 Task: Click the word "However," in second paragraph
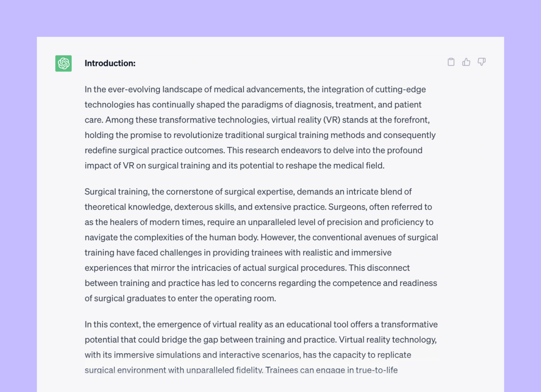278,238
